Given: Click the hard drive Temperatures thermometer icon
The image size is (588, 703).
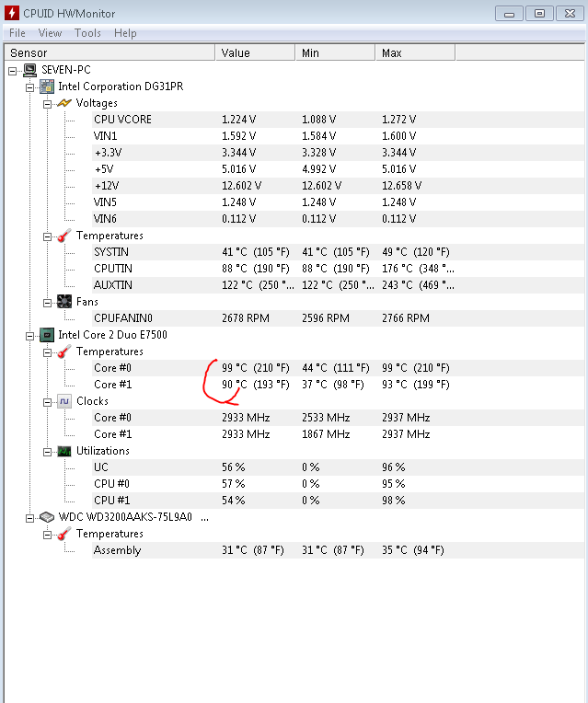Looking at the screenshot, I should coord(64,534).
